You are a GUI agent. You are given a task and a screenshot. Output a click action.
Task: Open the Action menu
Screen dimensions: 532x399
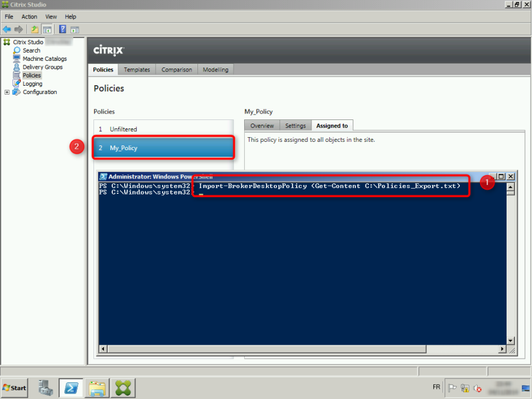pos(29,17)
